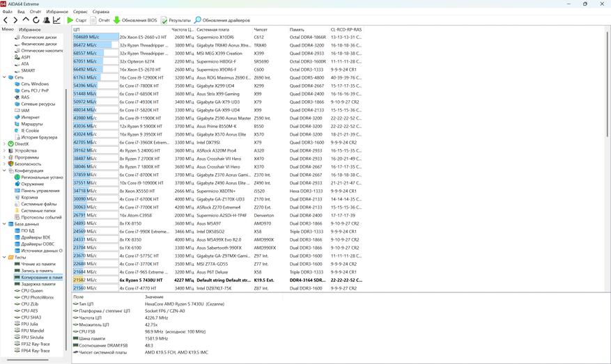
Task: Select the Задержка памяти test
Action: [35, 284]
